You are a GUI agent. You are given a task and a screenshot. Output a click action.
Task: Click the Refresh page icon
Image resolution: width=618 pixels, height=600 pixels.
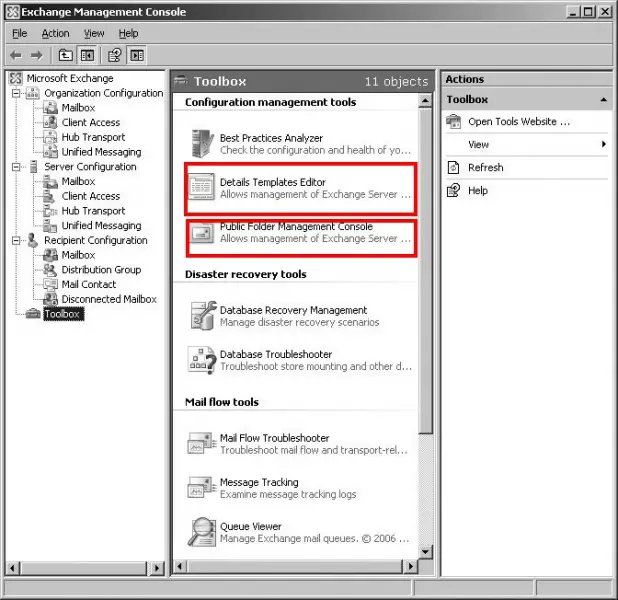(x=453, y=168)
